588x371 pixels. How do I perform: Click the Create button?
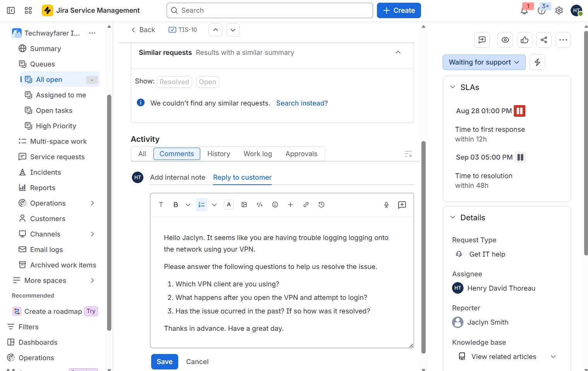coord(399,10)
